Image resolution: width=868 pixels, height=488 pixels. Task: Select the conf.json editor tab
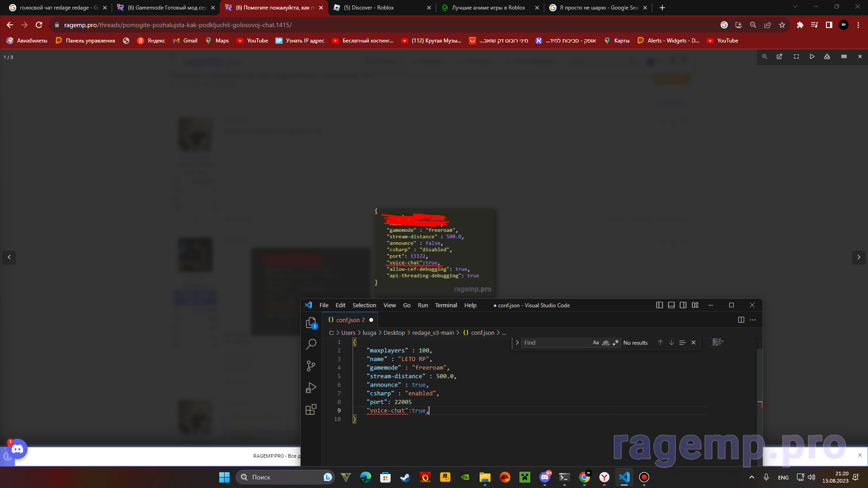[347, 320]
